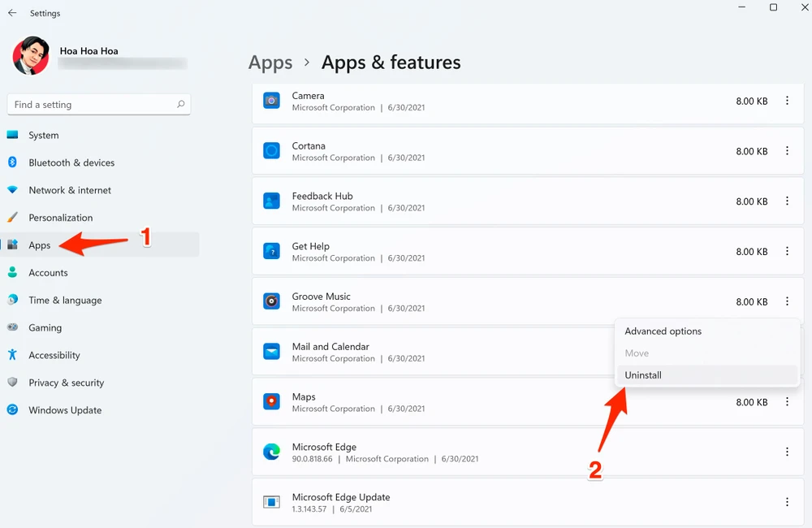812x528 pixels.
Task: Click the search magnifier icon
Action: 181,105
